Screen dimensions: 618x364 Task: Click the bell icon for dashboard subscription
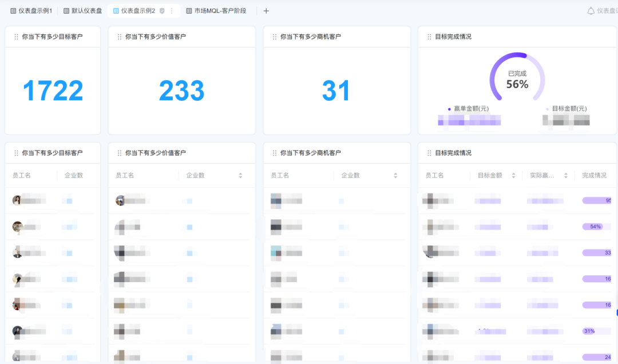(x=591, y=11)
